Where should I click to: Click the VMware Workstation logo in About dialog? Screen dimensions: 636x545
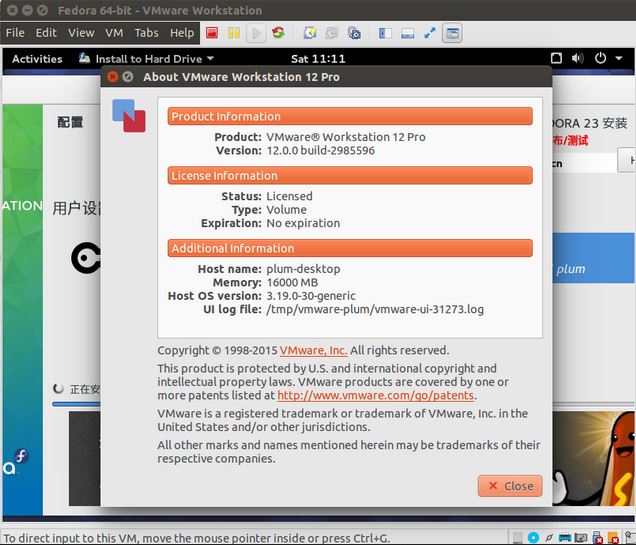pyautogui.click(x=129, y=116)
